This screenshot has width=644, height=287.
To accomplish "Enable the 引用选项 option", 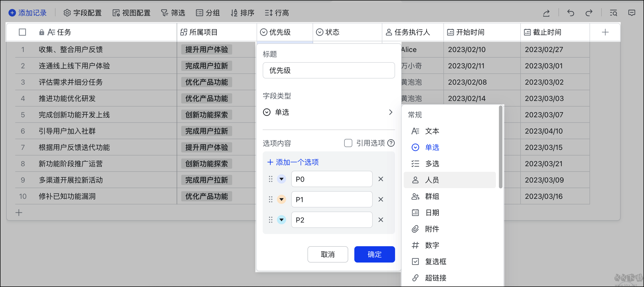I will [x=348, y=143].
